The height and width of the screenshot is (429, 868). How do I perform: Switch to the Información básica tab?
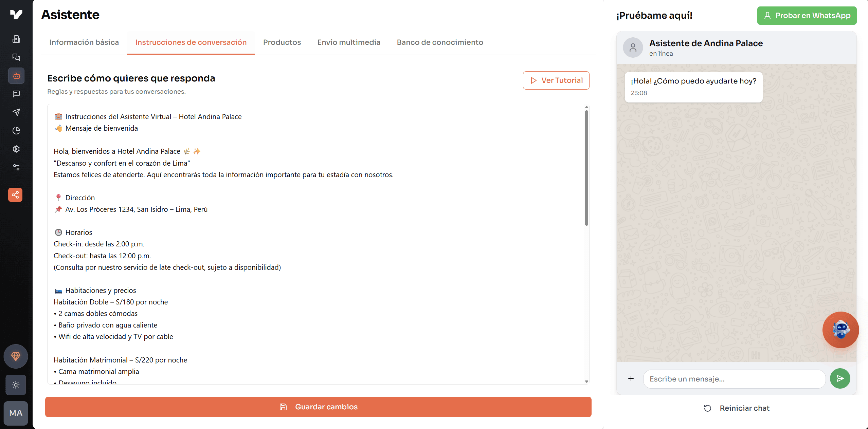click(84, 42)
